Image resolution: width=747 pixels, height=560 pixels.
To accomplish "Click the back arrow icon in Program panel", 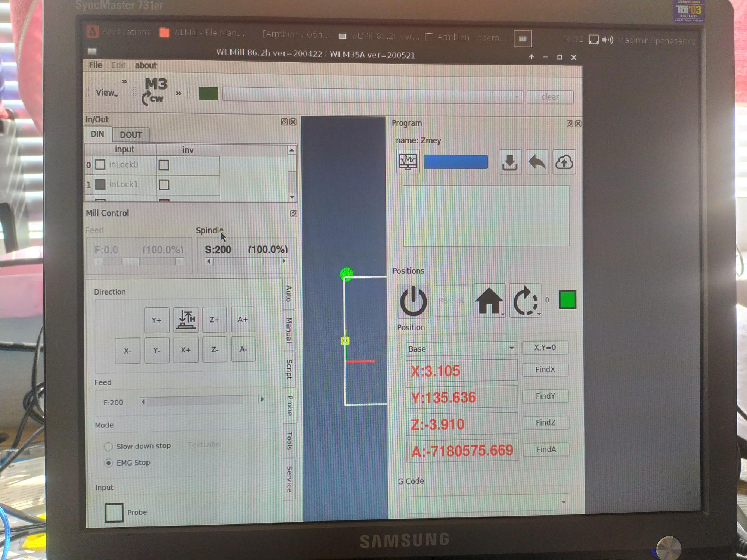I will (x=537, y=162).
